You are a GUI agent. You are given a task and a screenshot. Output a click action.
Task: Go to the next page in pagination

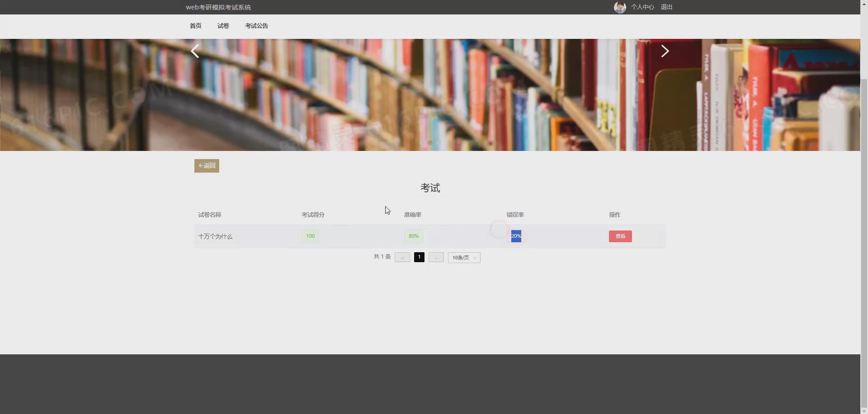point(436,258)
